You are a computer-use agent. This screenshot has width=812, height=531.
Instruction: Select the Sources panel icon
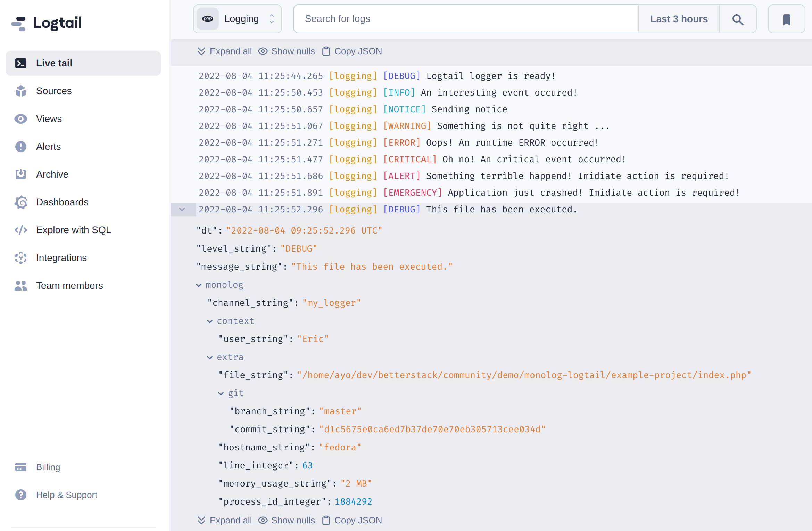coord(21,91)
